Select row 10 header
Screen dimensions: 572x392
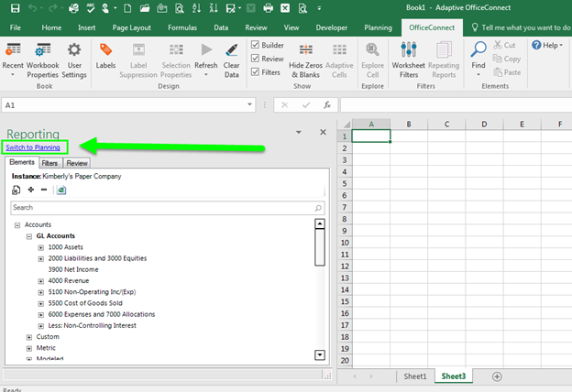[x=345, y=243]
